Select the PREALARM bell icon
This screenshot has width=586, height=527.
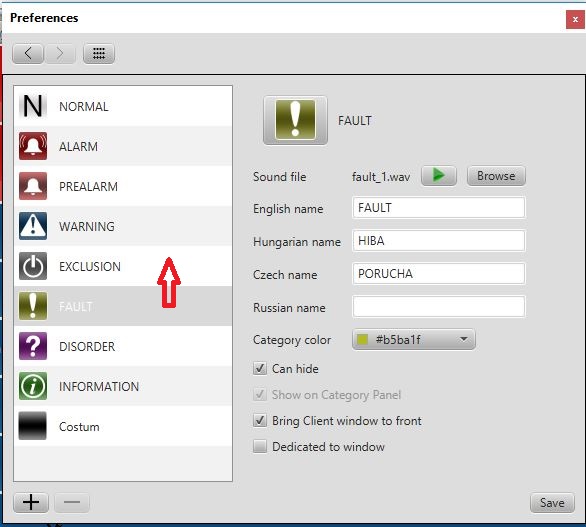tap(33, 186)
